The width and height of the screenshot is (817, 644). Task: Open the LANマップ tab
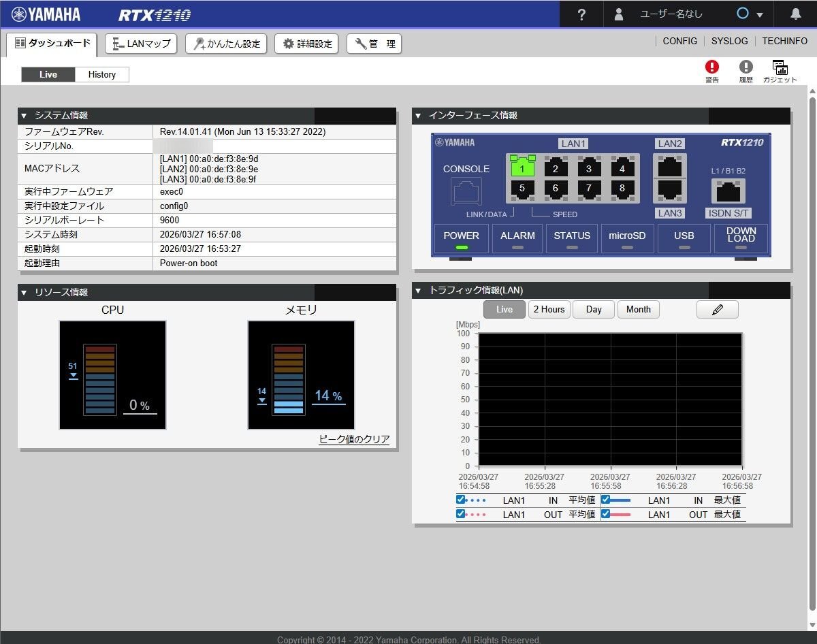point(142,44)
